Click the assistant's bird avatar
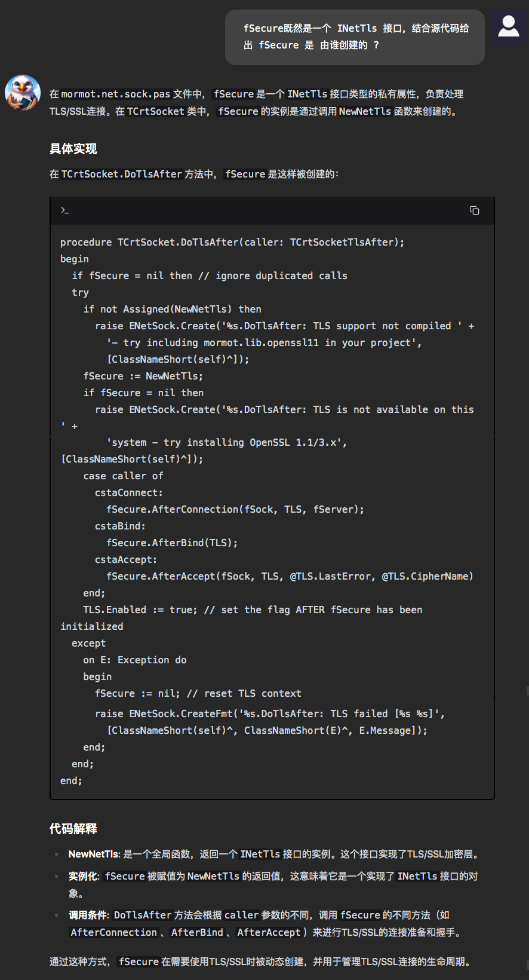 [23, 94]
